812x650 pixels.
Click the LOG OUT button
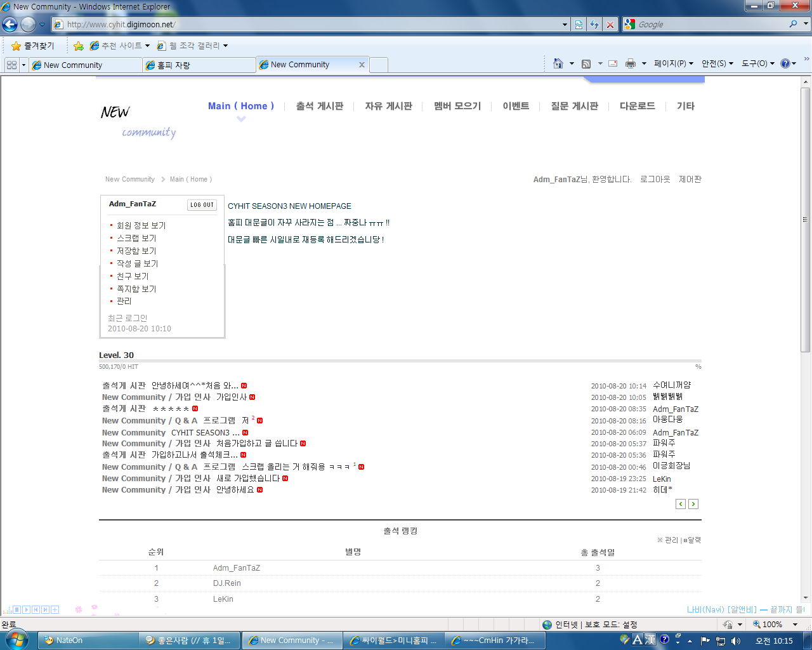coord(202,205)
